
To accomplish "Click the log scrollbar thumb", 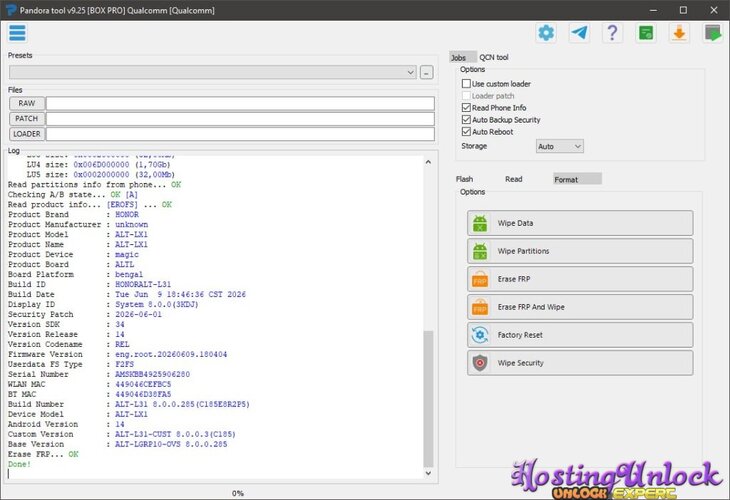I will 428,399.
